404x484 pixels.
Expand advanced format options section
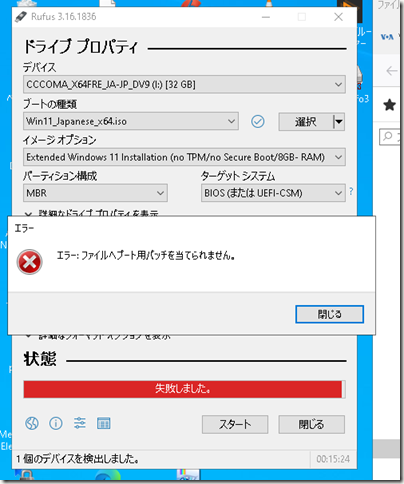(98, 337)
